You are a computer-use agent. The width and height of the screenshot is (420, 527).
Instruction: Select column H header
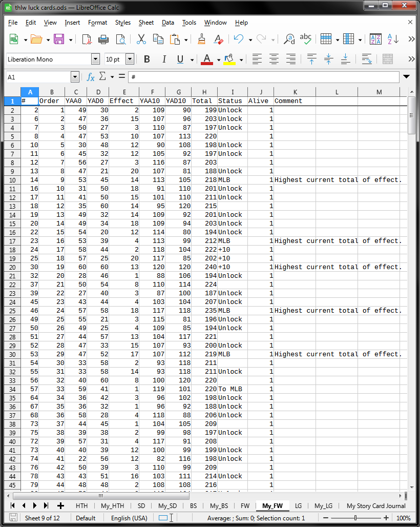pyautogui.click(x=204, y=92)
